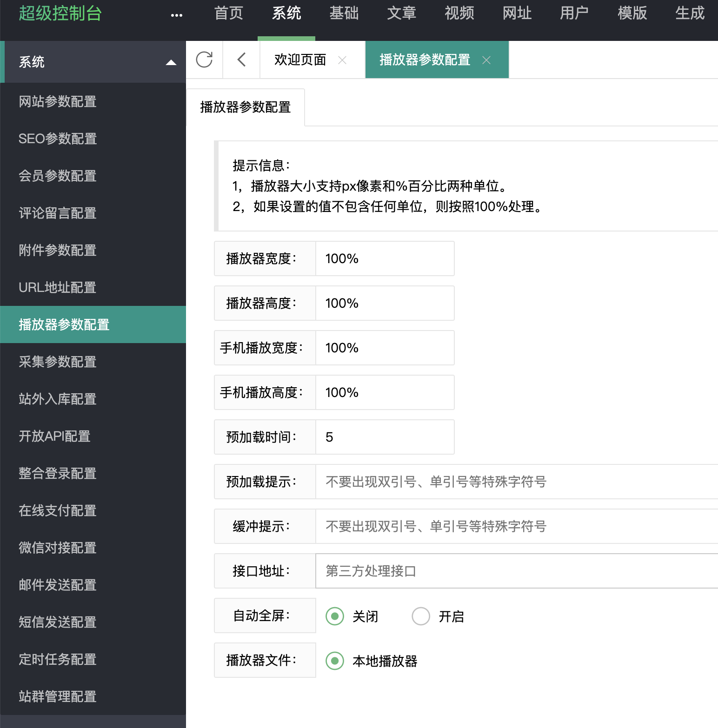Open the 用户 top menu

pyautogui.click(x=575, y=13)
